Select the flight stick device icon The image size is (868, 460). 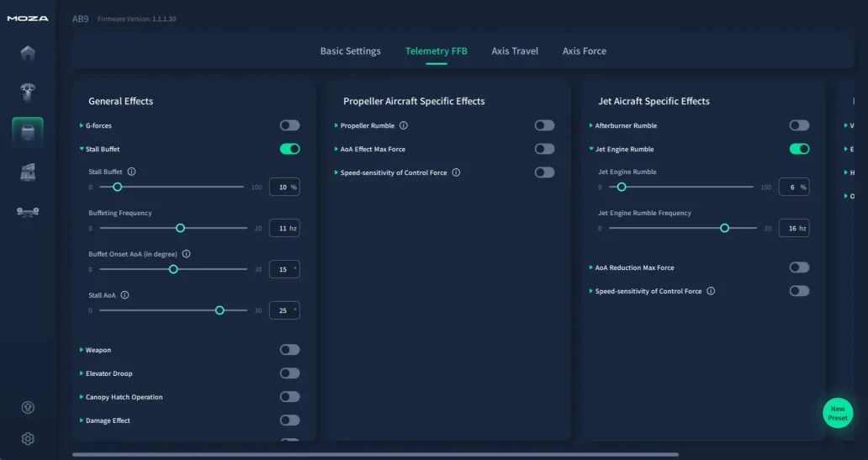pos(28,93)
